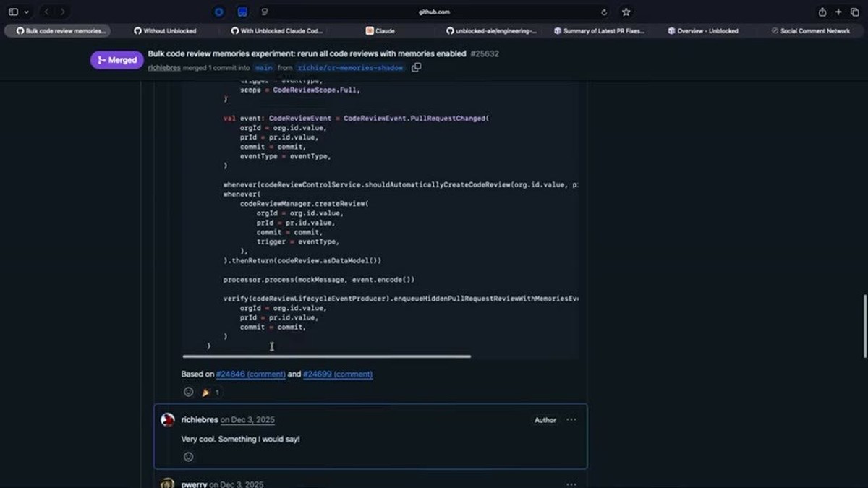Screen dimensions: 868x488
Task: Open the sidebar options dropdown arrow
Action: [x=27, y=12]
